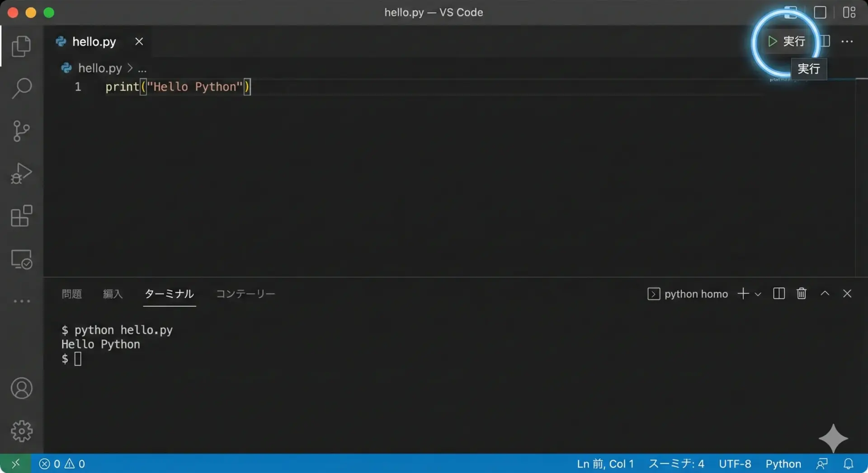Open the Accounts icon in activity bar
868x473 pixels.
(21, 388)
